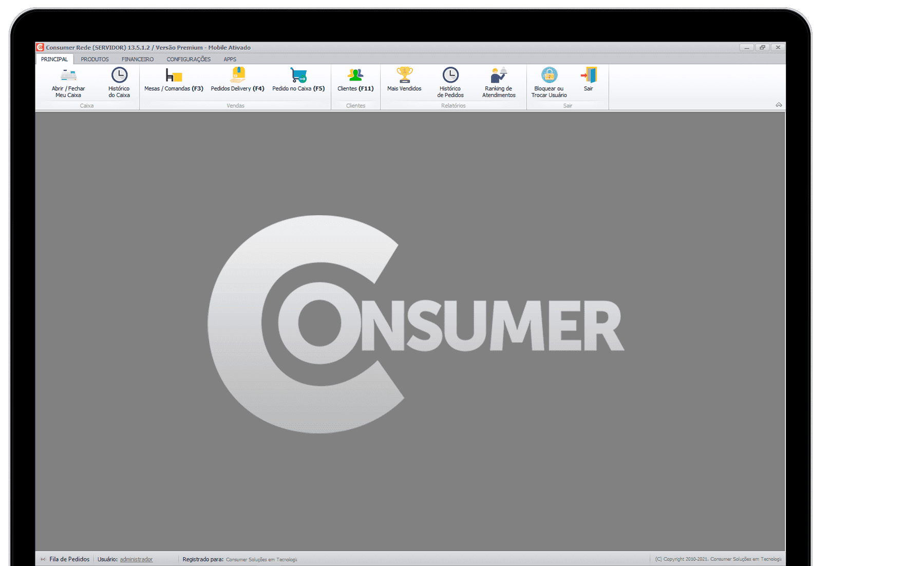Viewport: 924px width, 566px height.
Task: Open the Mais Vendidos trophy report
Action: tap(404, 80)
